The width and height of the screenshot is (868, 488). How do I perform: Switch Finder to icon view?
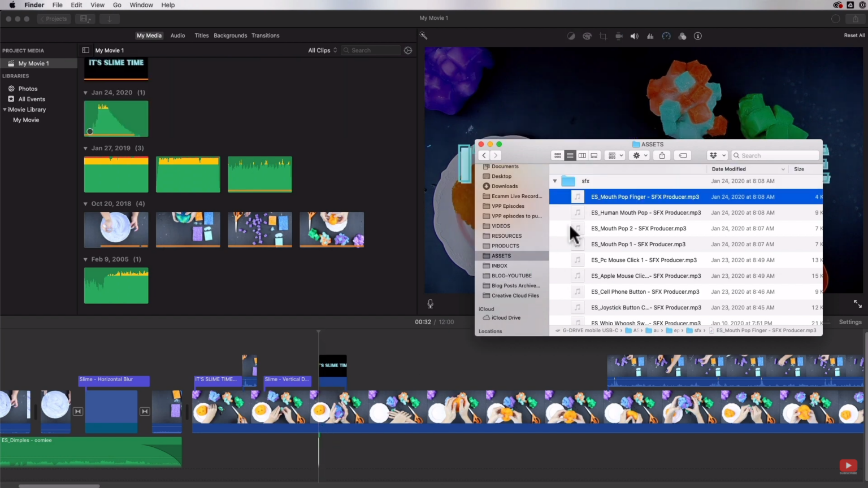pyautogui.click(x=558, y=155)
